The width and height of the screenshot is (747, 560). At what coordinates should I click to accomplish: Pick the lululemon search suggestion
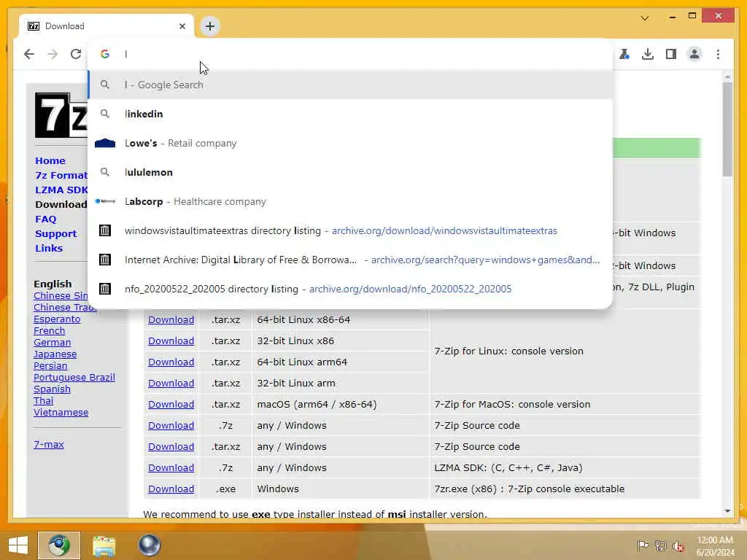(351, 172)
